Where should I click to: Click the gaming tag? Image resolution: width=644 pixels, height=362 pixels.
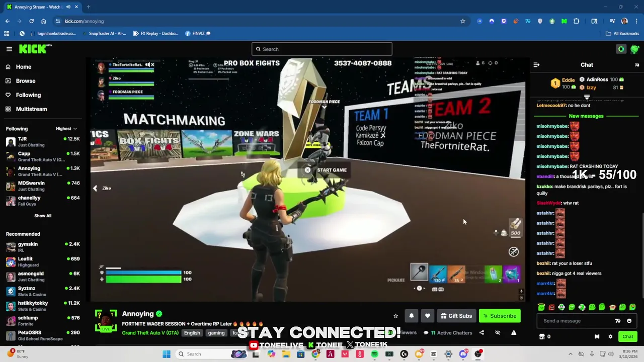216,333
